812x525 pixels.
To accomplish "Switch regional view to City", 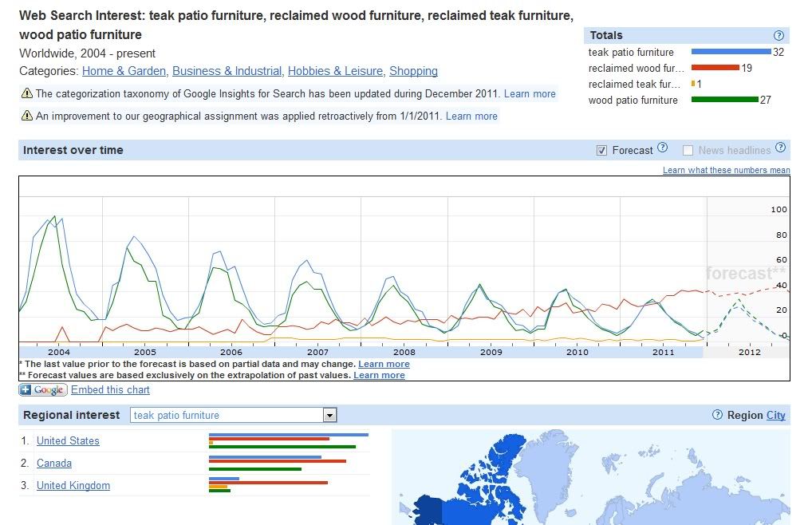I will (x=776, y=415).
